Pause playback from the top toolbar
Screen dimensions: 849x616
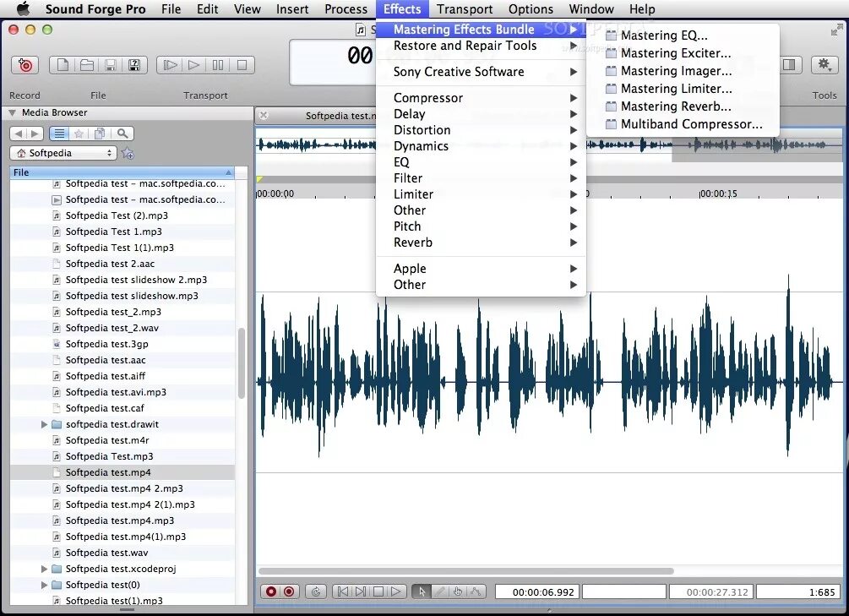click(218, 65)
